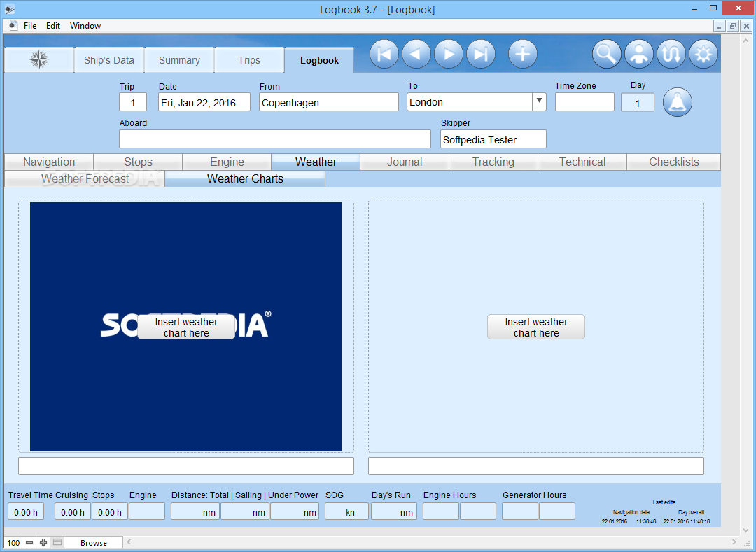Open the Window menu
The height and width of the screenshot is (552, 756).
coord(85,25)
